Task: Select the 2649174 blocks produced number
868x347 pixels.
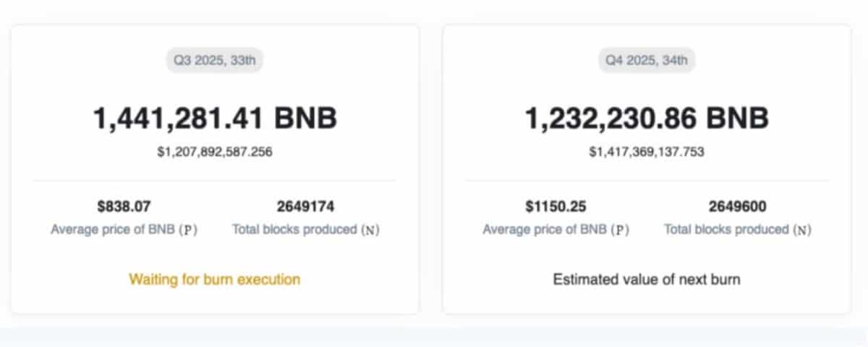Action: coord(305,207)
